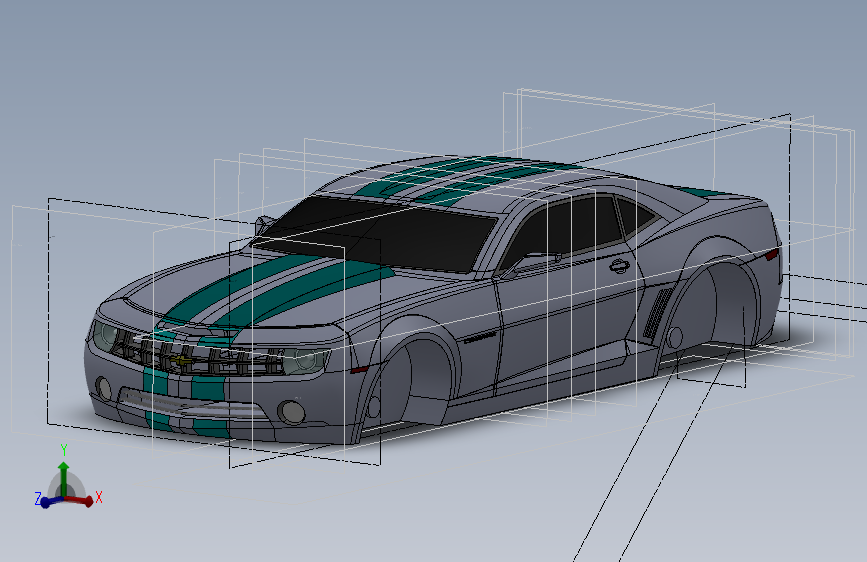Select the red tail light at the rear
This screenshot has height=562, width=867.
[772, 255]
